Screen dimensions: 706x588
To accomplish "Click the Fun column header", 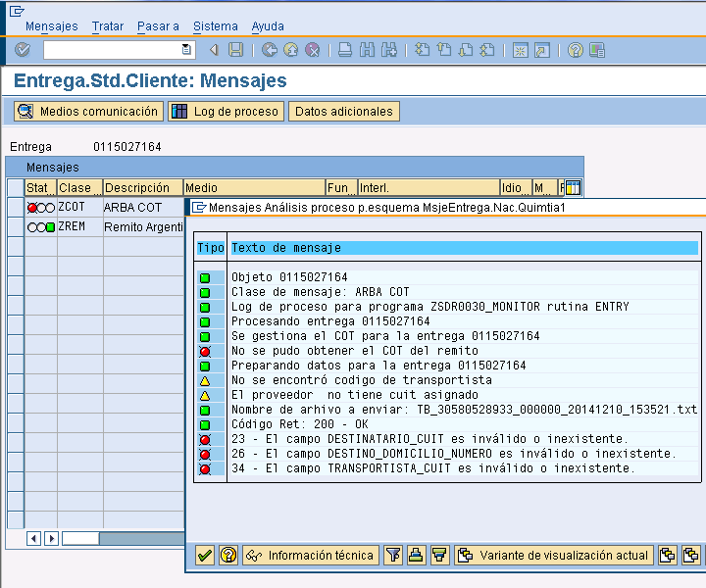I will click(341, 187).
